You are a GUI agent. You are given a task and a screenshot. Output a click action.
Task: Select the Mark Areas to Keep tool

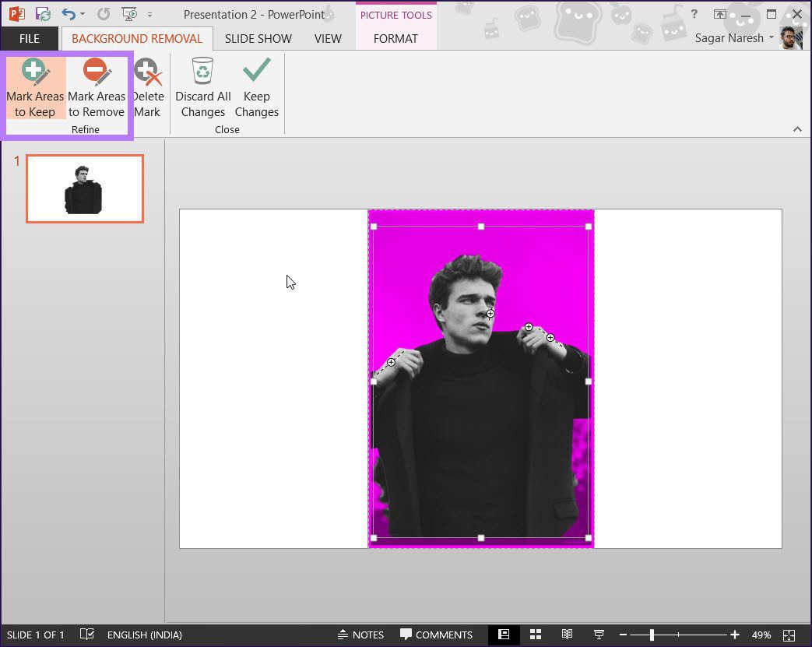35,88
